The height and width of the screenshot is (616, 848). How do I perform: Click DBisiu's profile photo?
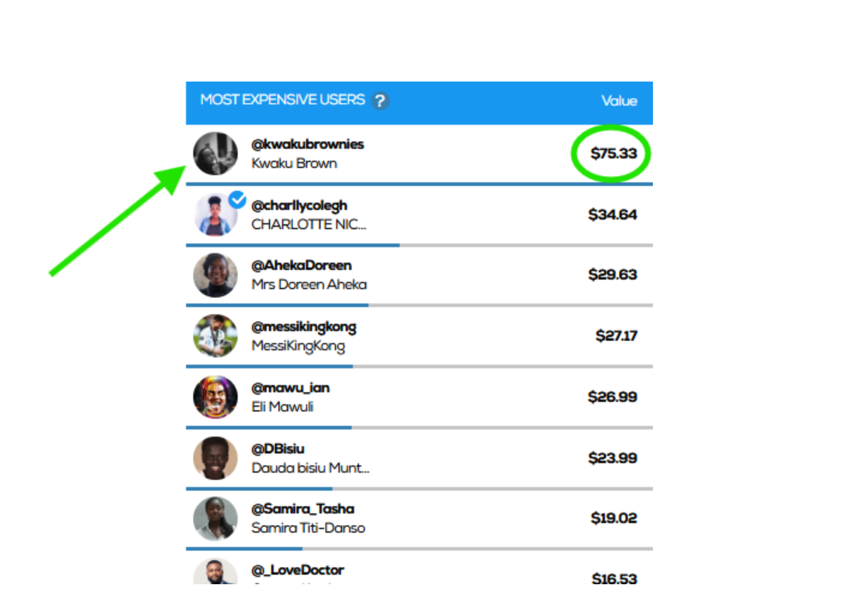pyautogui.click(x=215, y=458)
